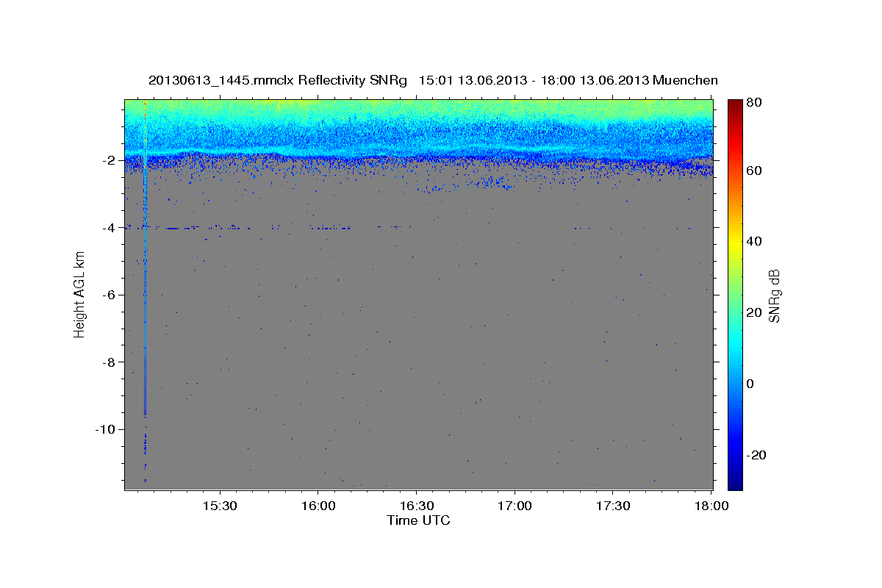Click the 60 colorbar tick label
Image resolution: width=882 pixels, height=588 pixels.
pyautogui.click(x=755, y=171)
